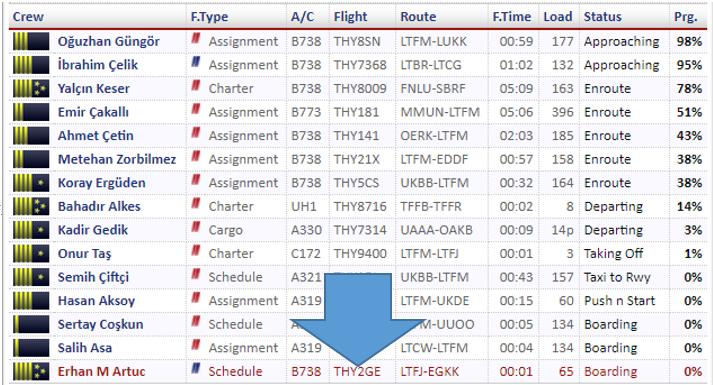Click Yalçın Keser's starred rank badge icon
This screenshot has width=713, height=385.
[x=31, y=89]
